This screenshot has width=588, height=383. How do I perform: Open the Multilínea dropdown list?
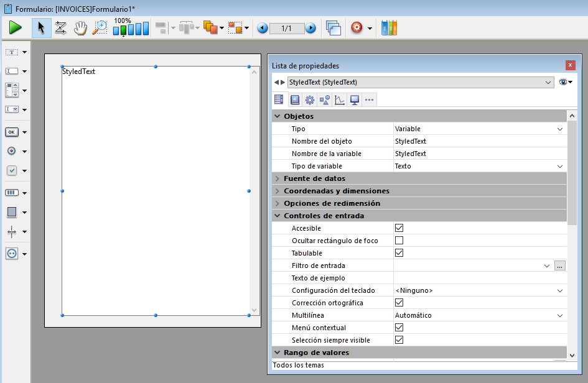pos(560,315)
